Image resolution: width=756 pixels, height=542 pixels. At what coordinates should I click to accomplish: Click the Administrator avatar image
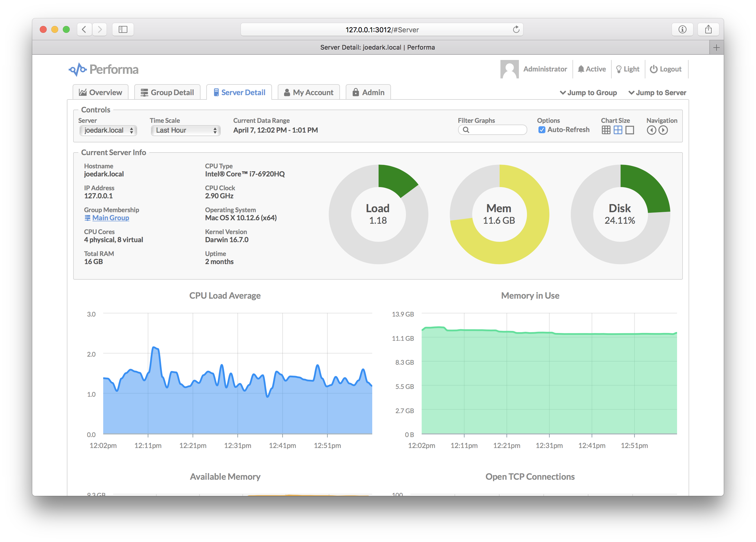(x=509, y=69)
